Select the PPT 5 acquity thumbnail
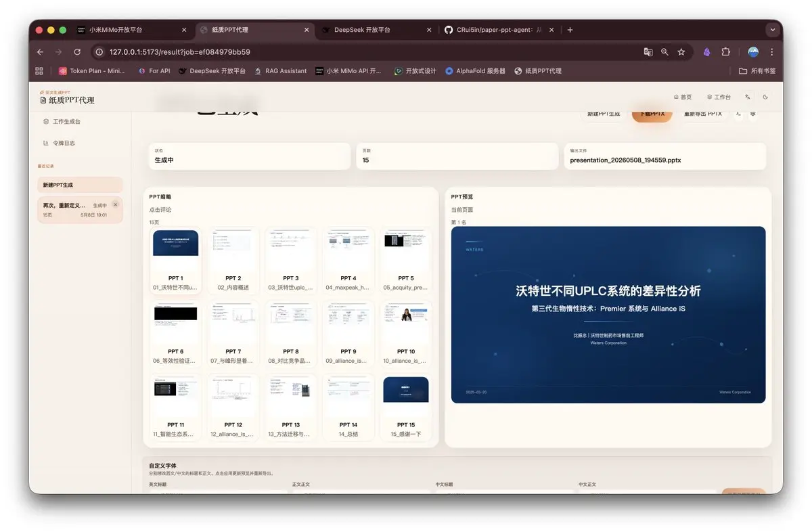 tap(406, 263)
